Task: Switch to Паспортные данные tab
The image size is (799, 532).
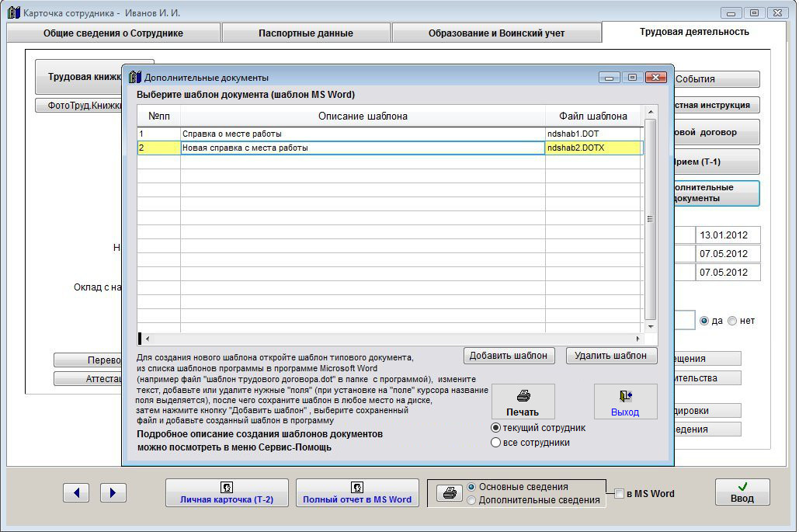Action: [306, 33]
